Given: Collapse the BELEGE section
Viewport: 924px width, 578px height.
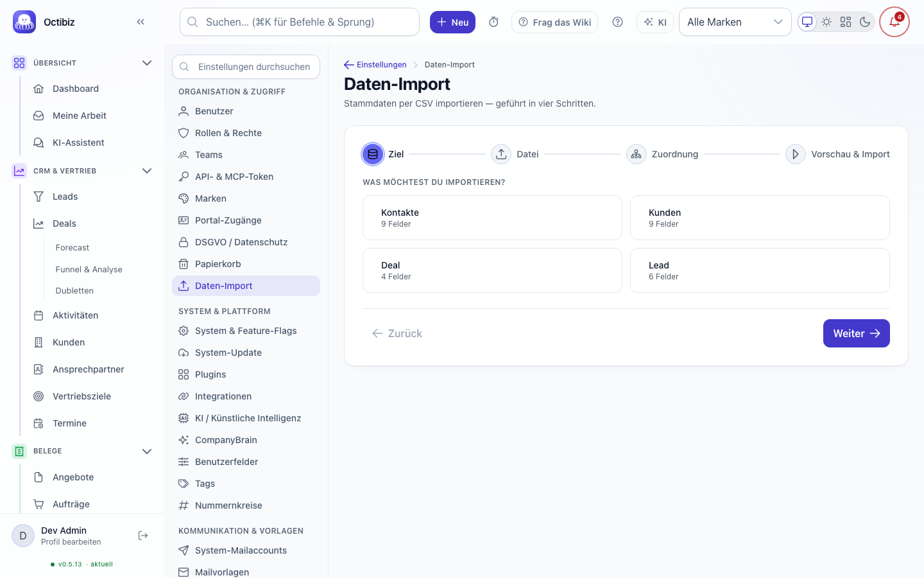Looking at the screenshot, I should tap(147, 451).
